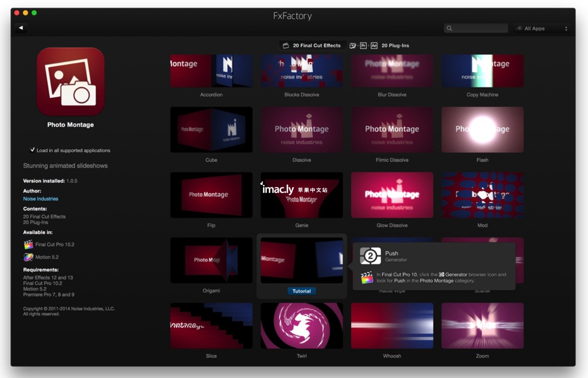Select the Filmic Dissolve thumbnail
588x378 pixels.
click(392, 130)
